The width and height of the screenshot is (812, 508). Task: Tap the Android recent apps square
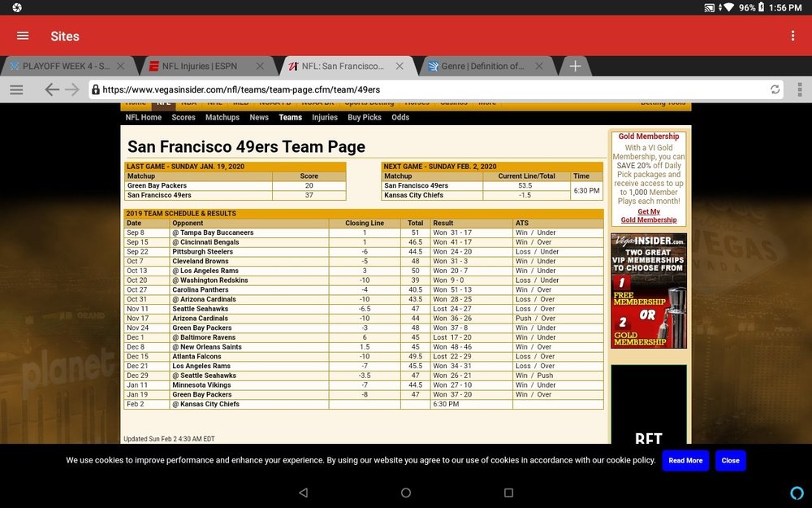508,493
